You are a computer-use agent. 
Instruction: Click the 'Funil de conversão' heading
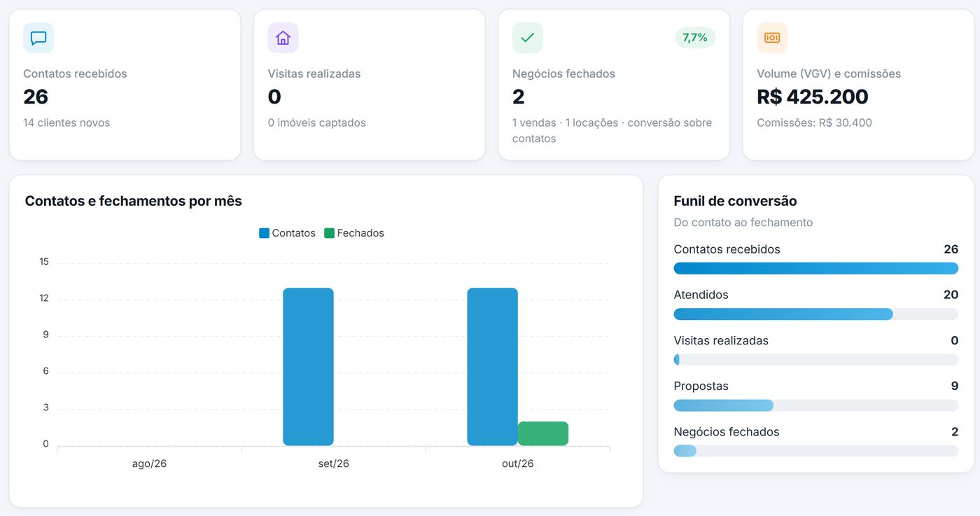(x=735, y=201)
